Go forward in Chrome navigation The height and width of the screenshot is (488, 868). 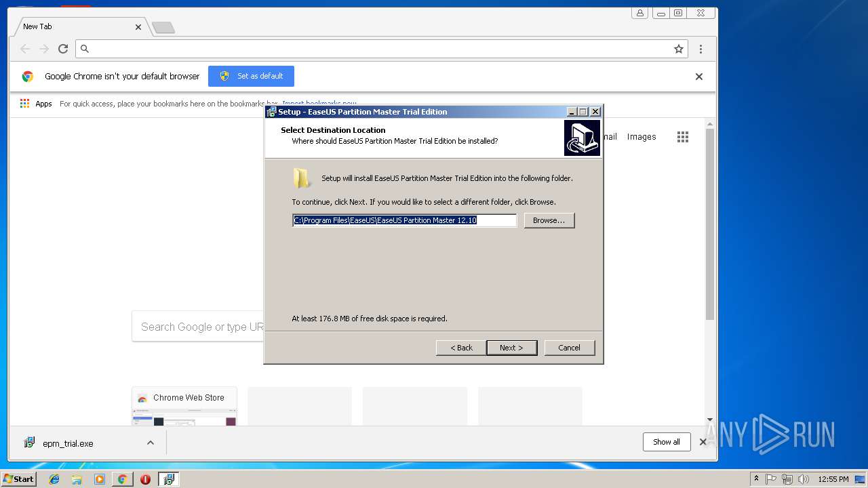point(44,49)
